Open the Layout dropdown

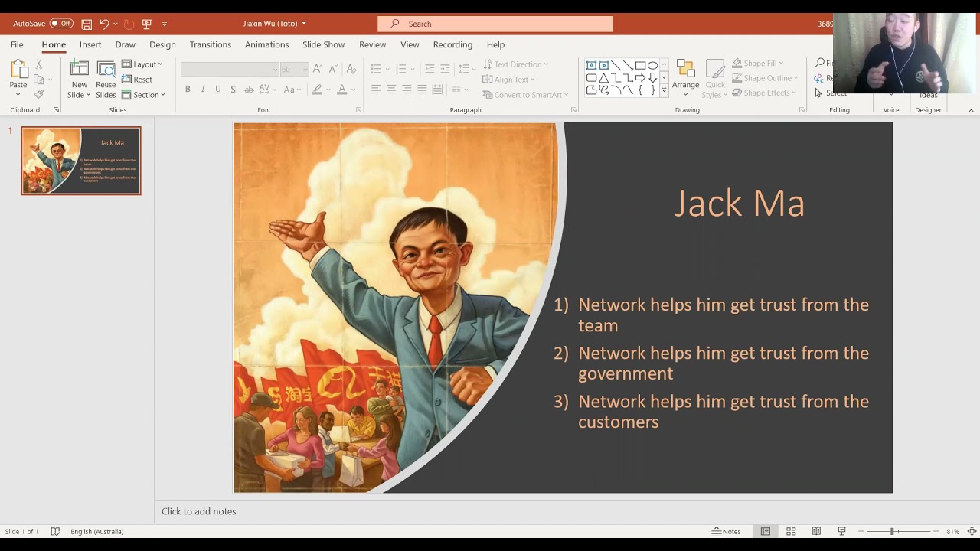click(x=142, y=64)
